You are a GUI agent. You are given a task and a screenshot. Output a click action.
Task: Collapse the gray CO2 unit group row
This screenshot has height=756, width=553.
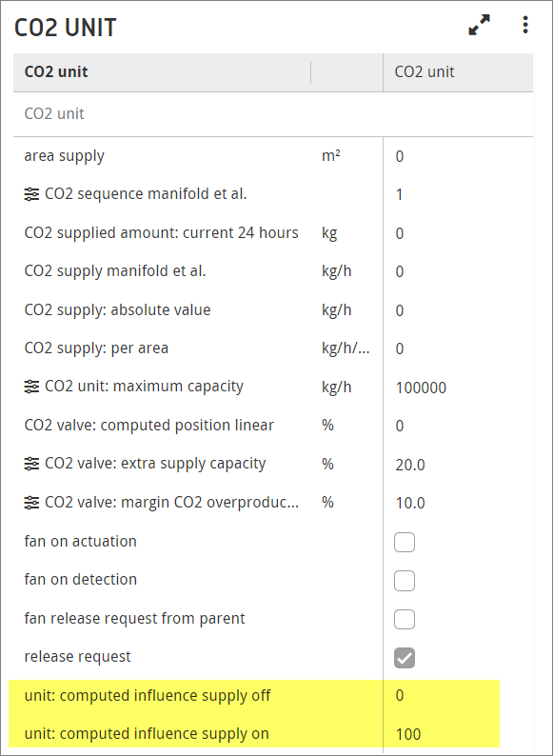[273, 114]
